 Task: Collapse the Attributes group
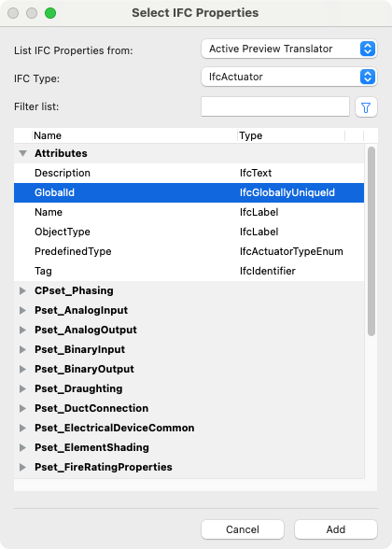click(22, 153)
